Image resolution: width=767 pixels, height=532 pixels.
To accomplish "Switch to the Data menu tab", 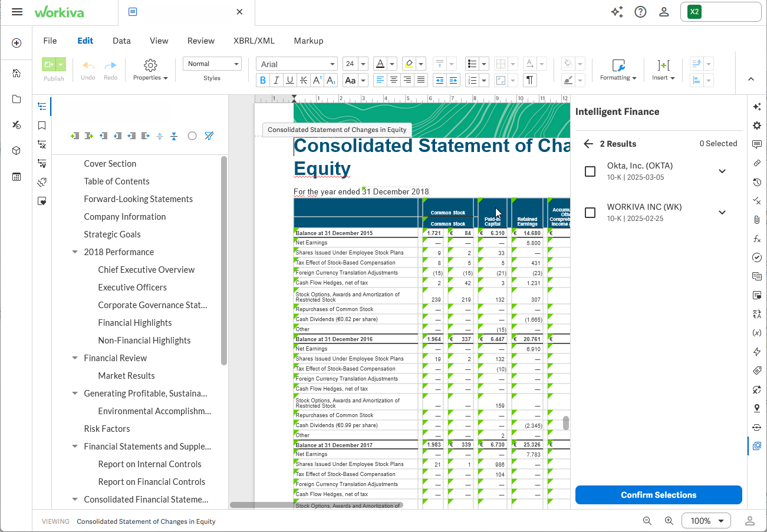I will (121, 41).
